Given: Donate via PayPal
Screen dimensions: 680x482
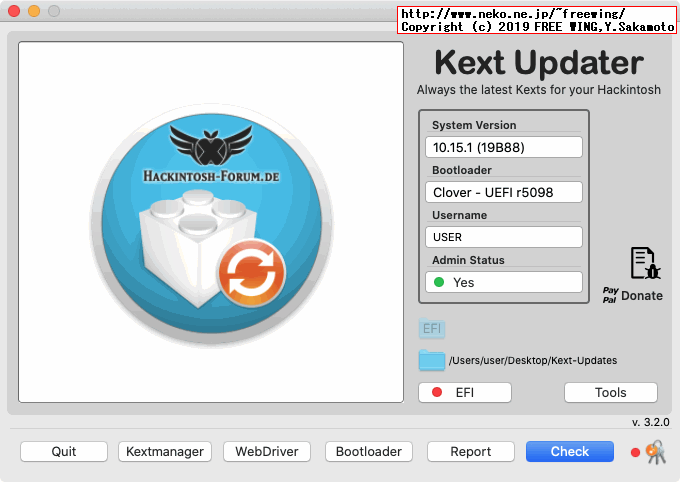Looking at the screenshot, I should (x=633, y=295).
